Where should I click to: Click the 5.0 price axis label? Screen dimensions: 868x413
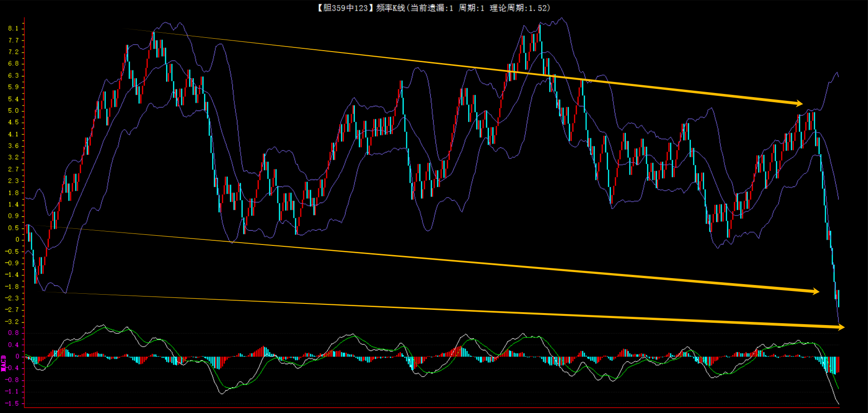click(x=13, y=111)
